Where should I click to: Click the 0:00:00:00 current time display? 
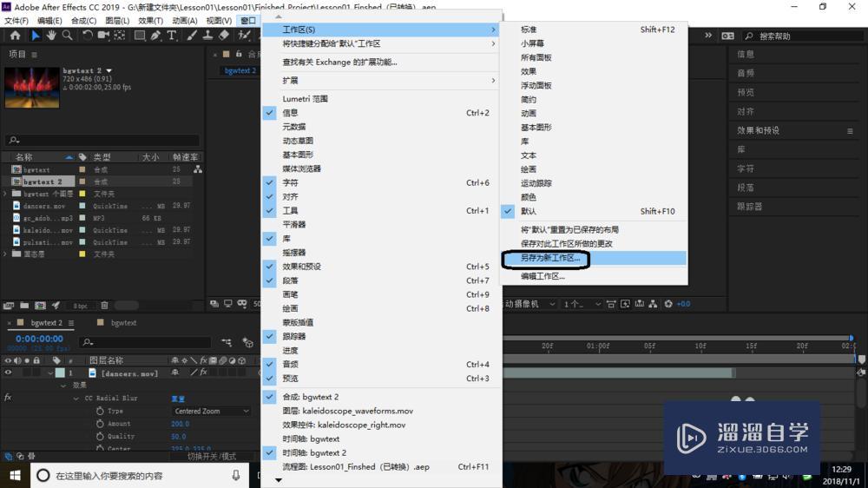pos(39,339)
